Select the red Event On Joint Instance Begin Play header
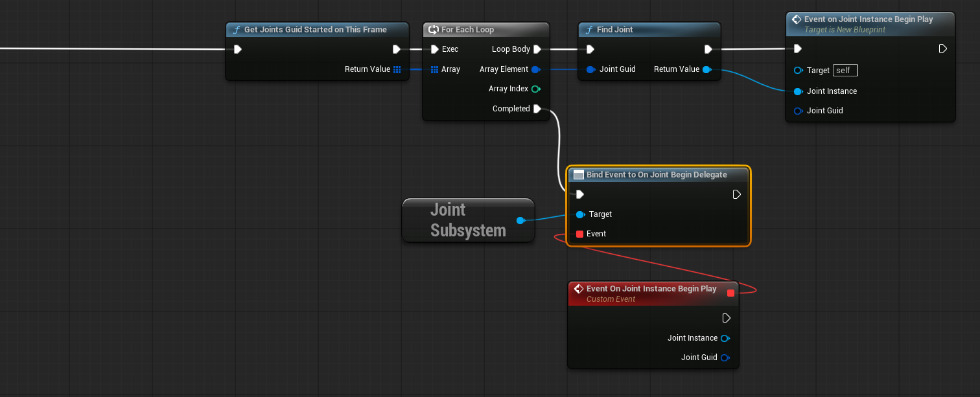The height and width of the screenshot is (397, 980). click(x=651, y=289)
